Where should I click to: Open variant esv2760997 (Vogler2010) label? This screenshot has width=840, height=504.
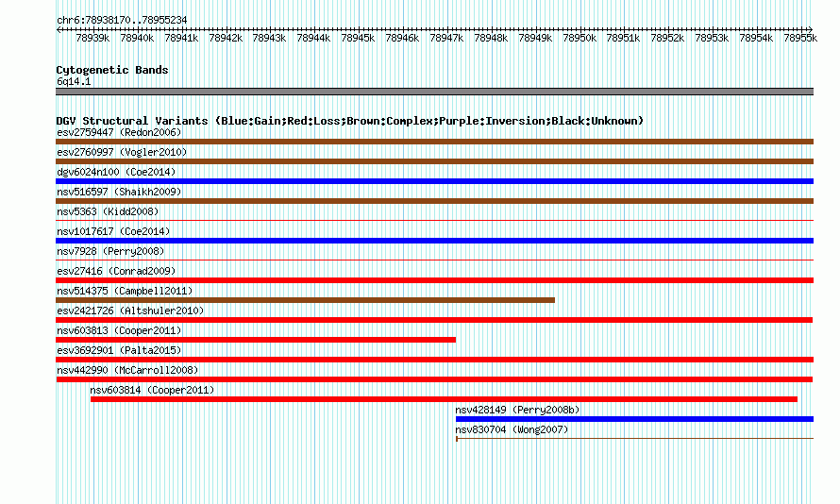[x=122, y=152]
